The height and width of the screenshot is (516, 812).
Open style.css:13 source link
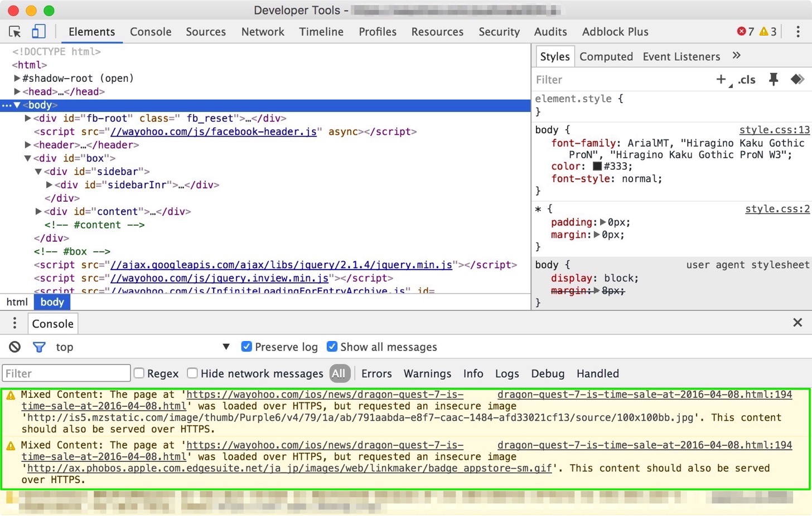tap(774, 130)
